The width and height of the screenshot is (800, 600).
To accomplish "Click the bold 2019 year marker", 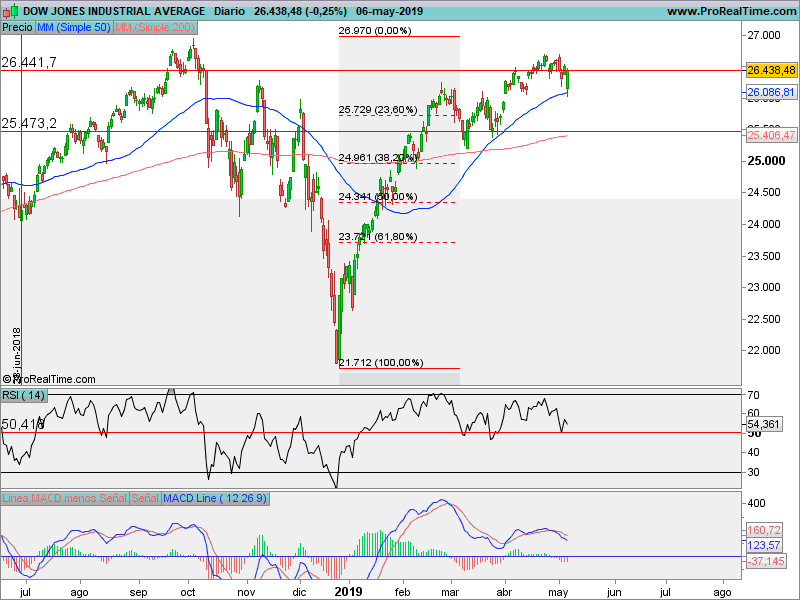I will coord(348,592).
